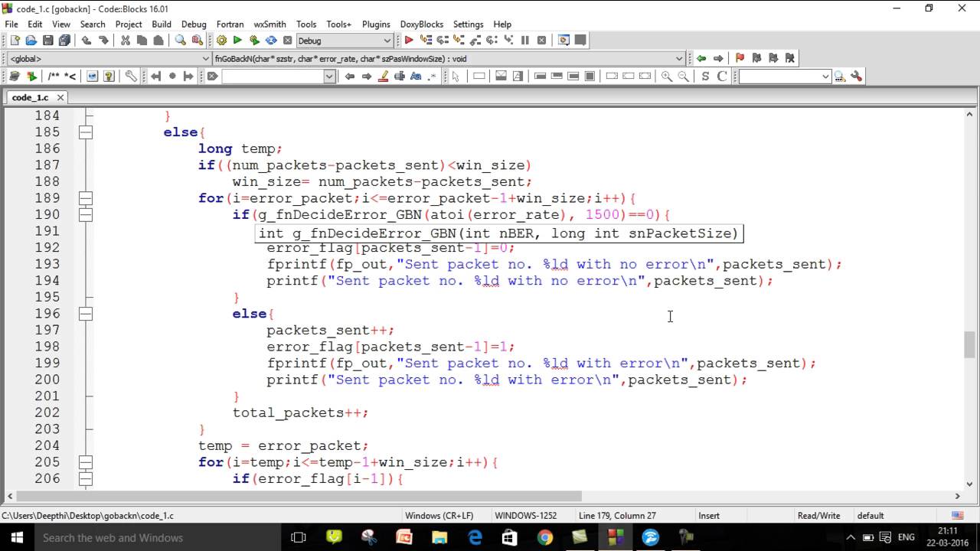Click the WINDOWS-1252 encoding status

coord(525,516)
